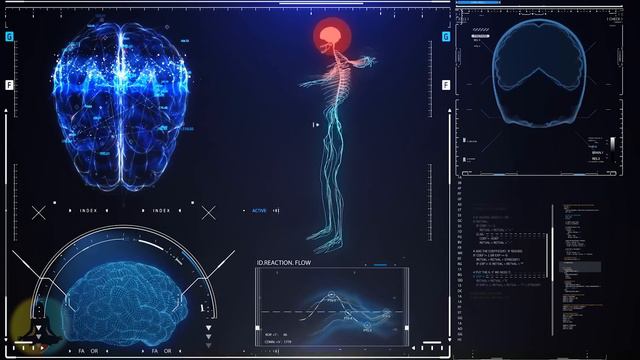Select the second FA OR label at the bottom
This screenshot has height=360, width=640.
[161, 351]
